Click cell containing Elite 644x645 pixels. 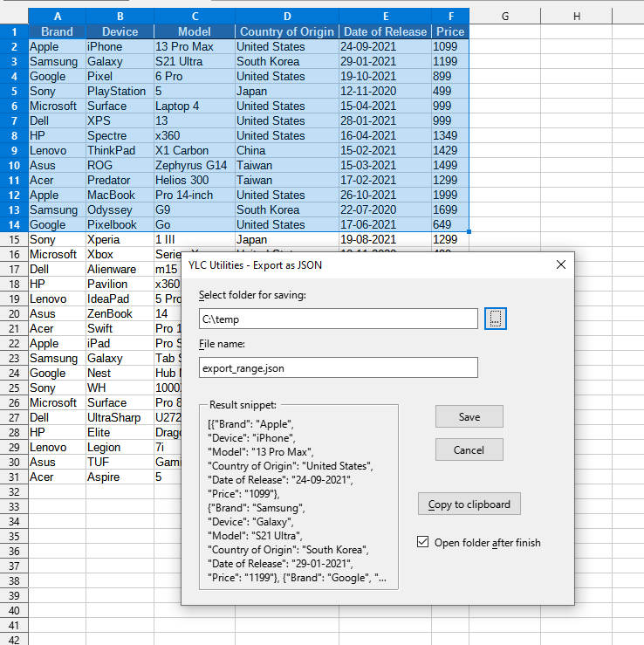pyautogui.click(x=120, y=432)
